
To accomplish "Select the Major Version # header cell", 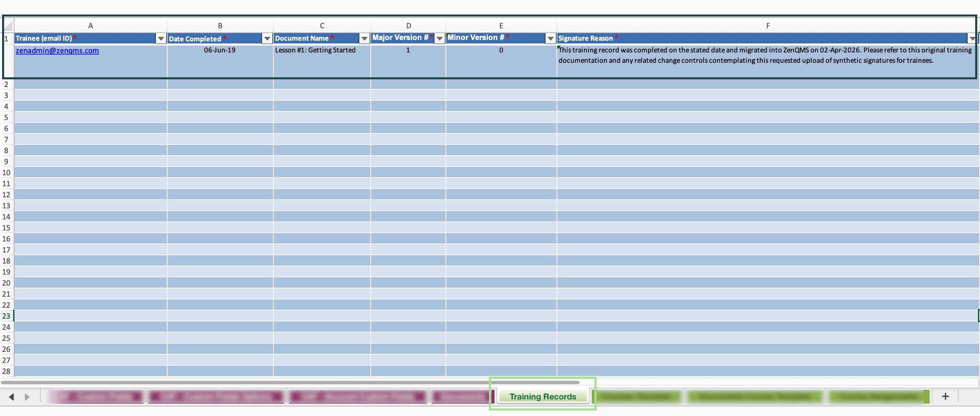I will coord(408,38).
